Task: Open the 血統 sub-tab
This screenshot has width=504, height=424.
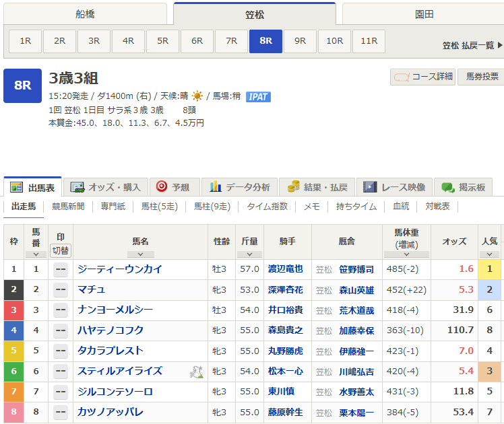Action: (x=401, y=207)
